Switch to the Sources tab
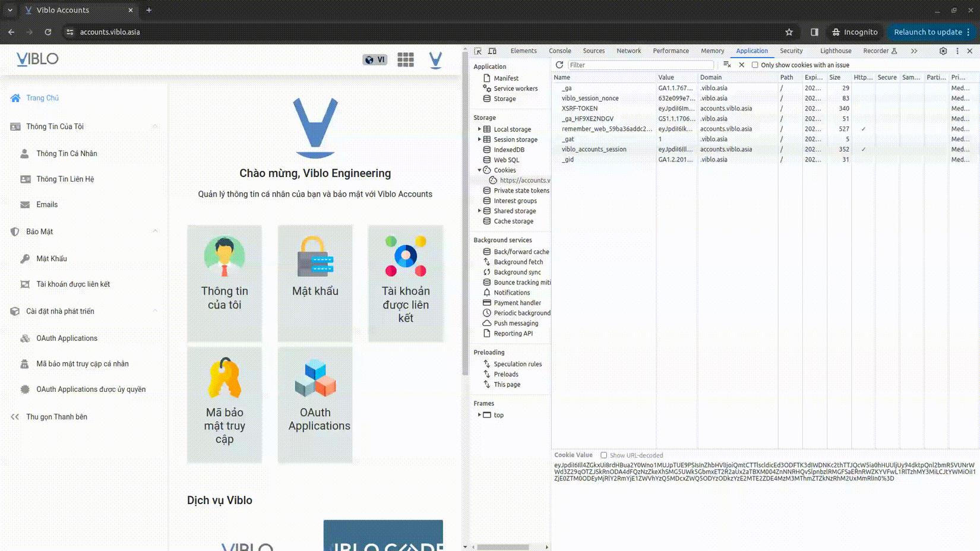This screenshot has width=980, height=551. click(x=594, y=51)
